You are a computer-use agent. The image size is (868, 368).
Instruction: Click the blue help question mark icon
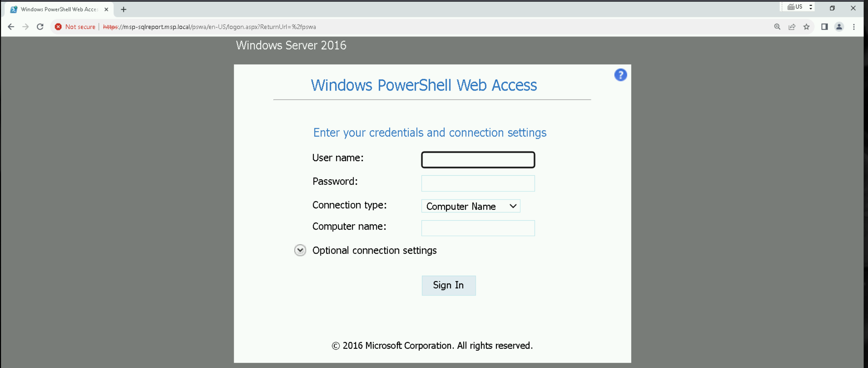[620, 75]
